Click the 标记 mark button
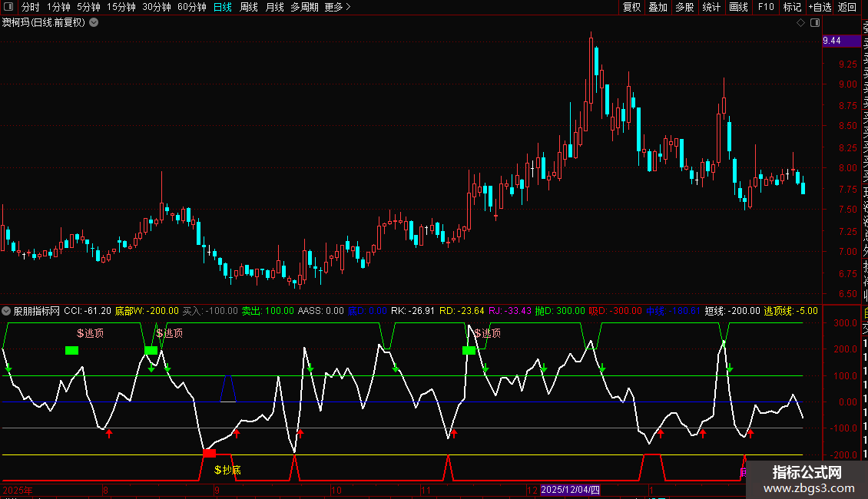 pyautogui.click(x=792, y=7)
